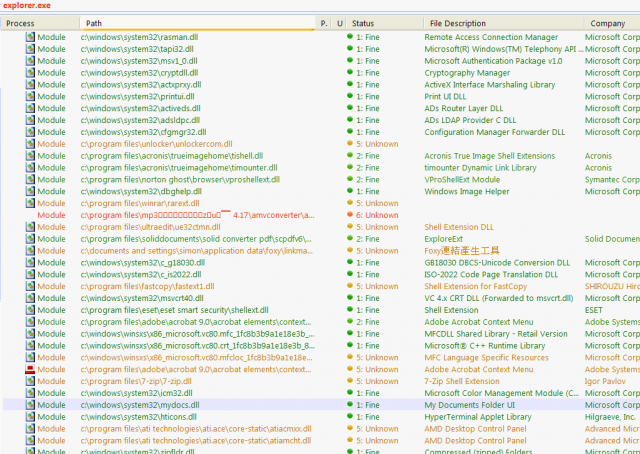
Task: Click the module icon beside tishell.dll
Action: point(30,156)
